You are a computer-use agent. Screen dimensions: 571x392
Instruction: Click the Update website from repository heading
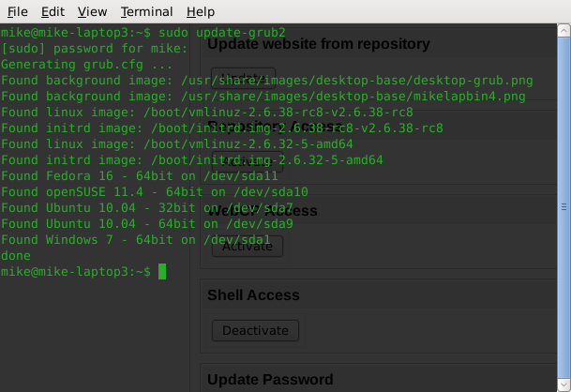pyautogui.click(x=319, y=44)
